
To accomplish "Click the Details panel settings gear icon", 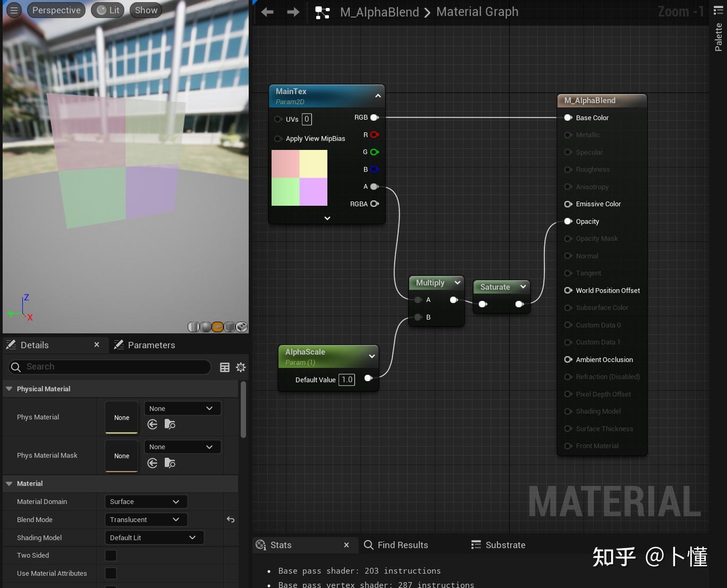I will pos(241,367).
